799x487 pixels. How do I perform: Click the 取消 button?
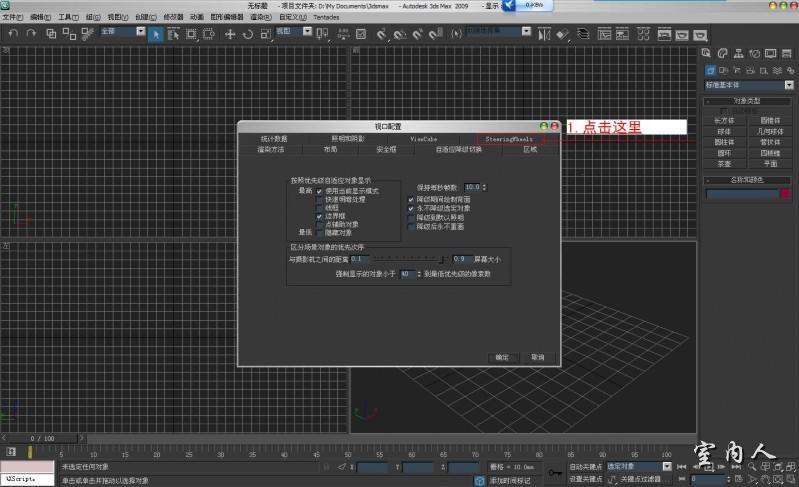pyautogui.click(x=537, y=357)
